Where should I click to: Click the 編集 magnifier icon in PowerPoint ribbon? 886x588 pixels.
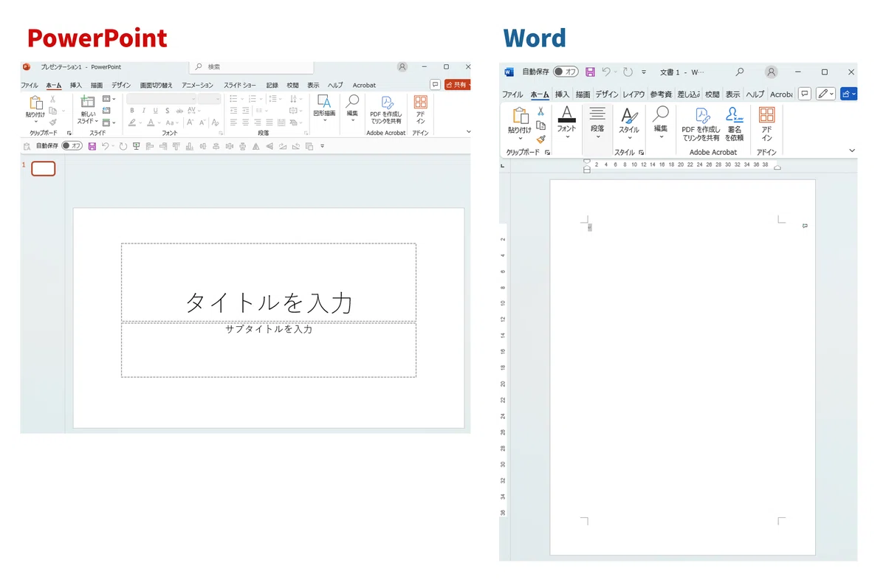click(x=352, y=101)
